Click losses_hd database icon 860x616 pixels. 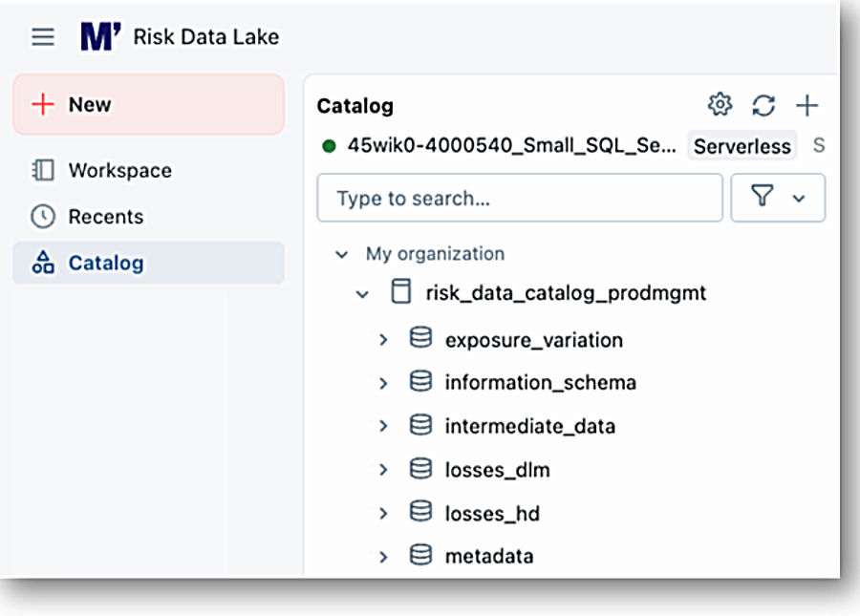(x=420, y=511)
